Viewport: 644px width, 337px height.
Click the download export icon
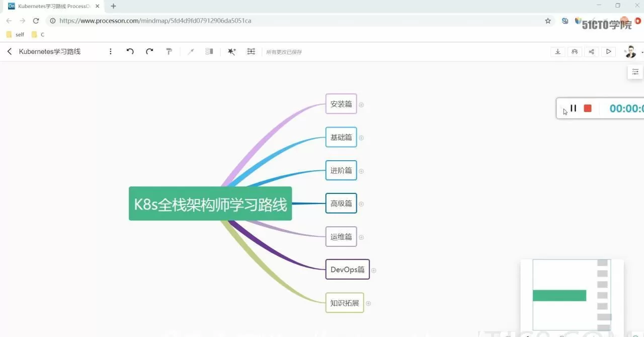click(557, 51)
